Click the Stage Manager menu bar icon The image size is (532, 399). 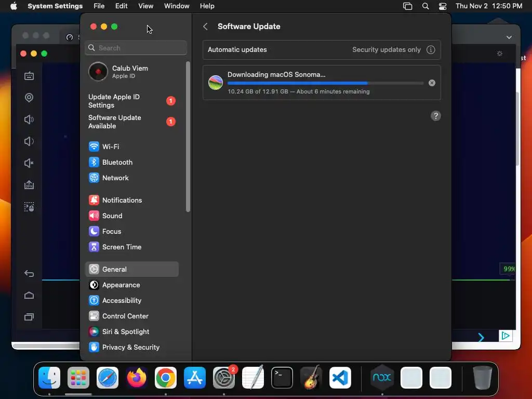[407, 6]
